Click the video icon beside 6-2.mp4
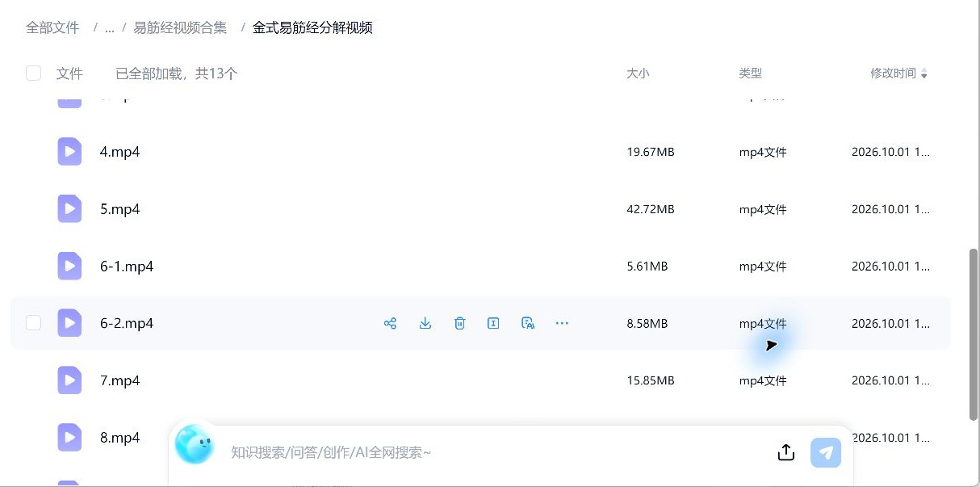This screenshot has width=980, height=487. [x=69, y=323]
